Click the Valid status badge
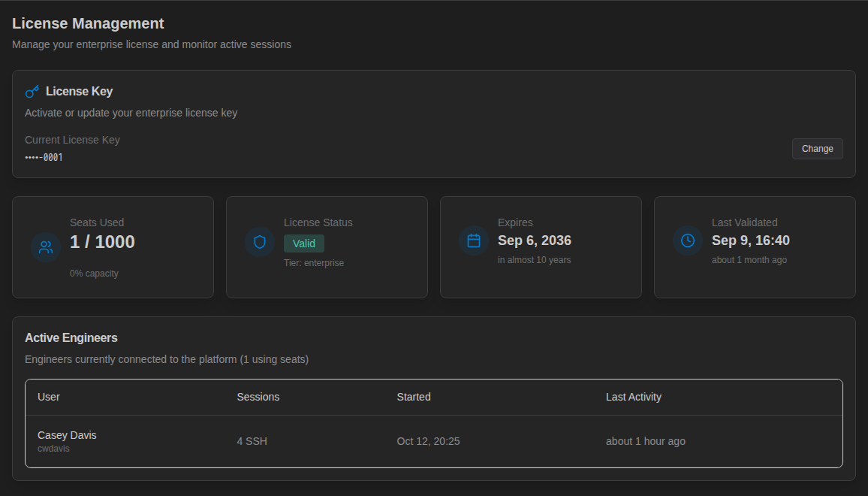The width and height of the screenshot is (868, 496). (x=304, y=243)
